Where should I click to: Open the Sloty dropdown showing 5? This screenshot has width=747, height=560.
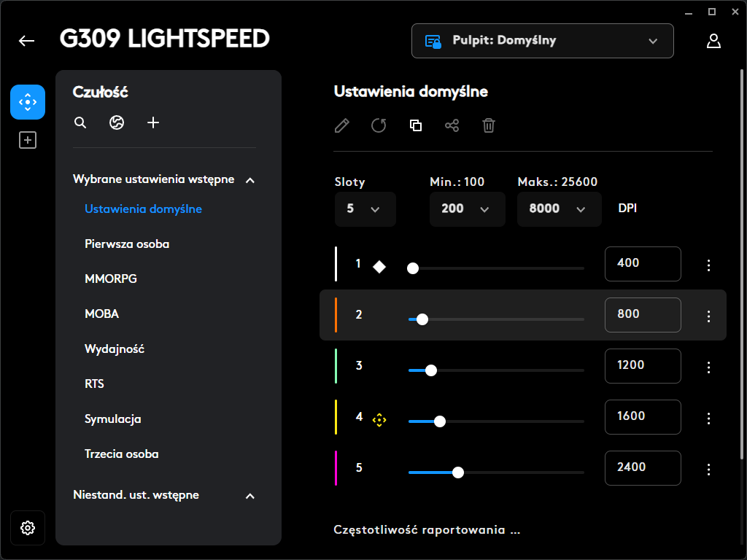click(x=365, y=209)
